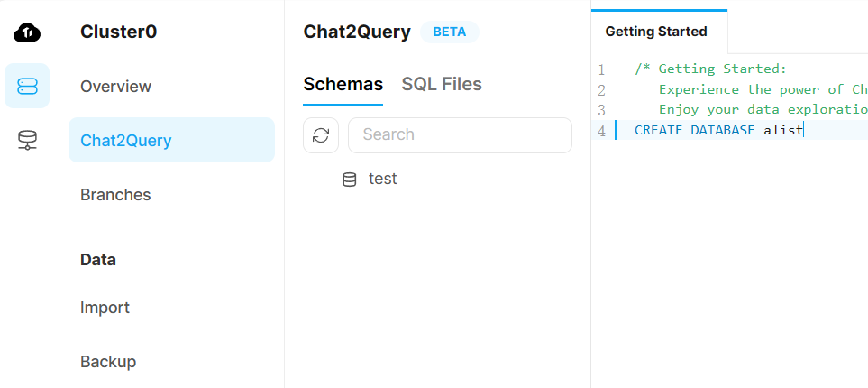Click the BETA badge next to Chat2Query

450,32
